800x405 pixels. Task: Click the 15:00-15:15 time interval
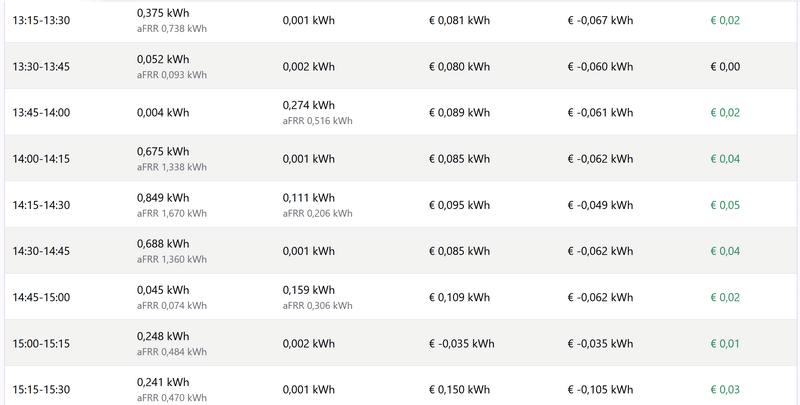coord(41,344)
